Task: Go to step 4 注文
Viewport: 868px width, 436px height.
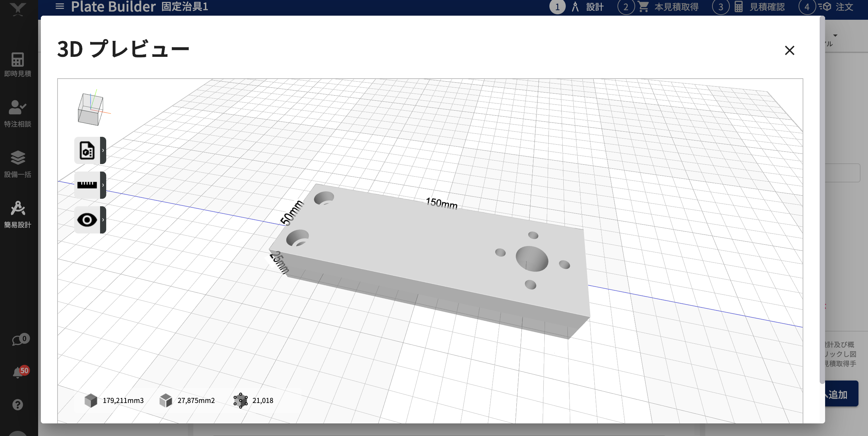Action: [x=826, y=7]
